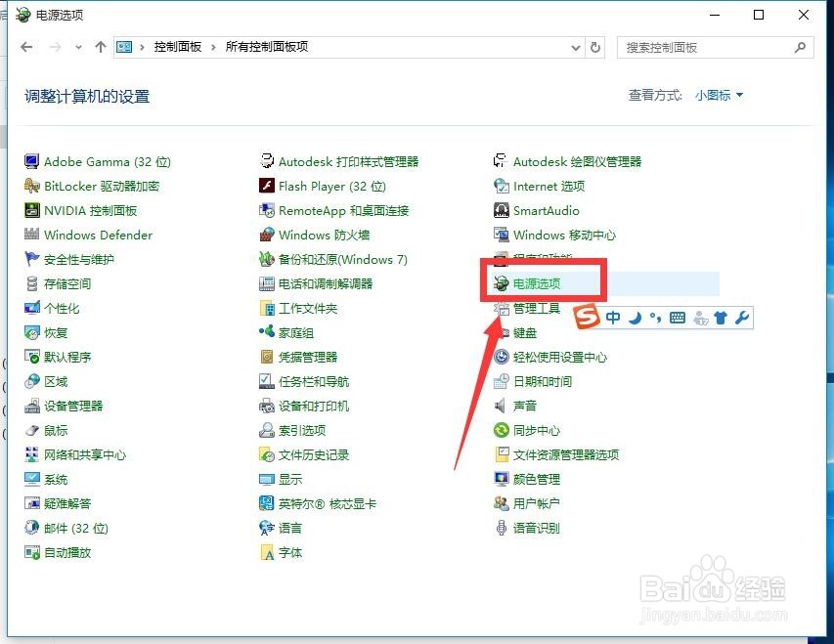Open 疑难解答 link
This screenshot has height=644, width=834.
[67, 503]
